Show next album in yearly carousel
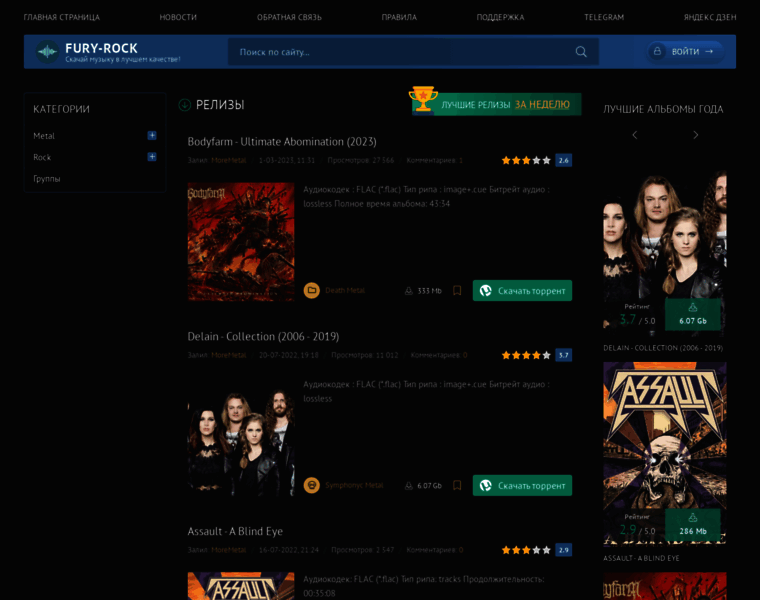Viewport: 760px width, 600px height. pos(696,135)
